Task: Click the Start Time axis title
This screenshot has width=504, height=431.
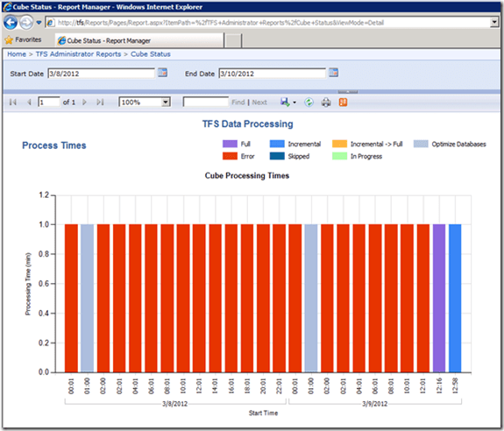Action: coord(263,413)
